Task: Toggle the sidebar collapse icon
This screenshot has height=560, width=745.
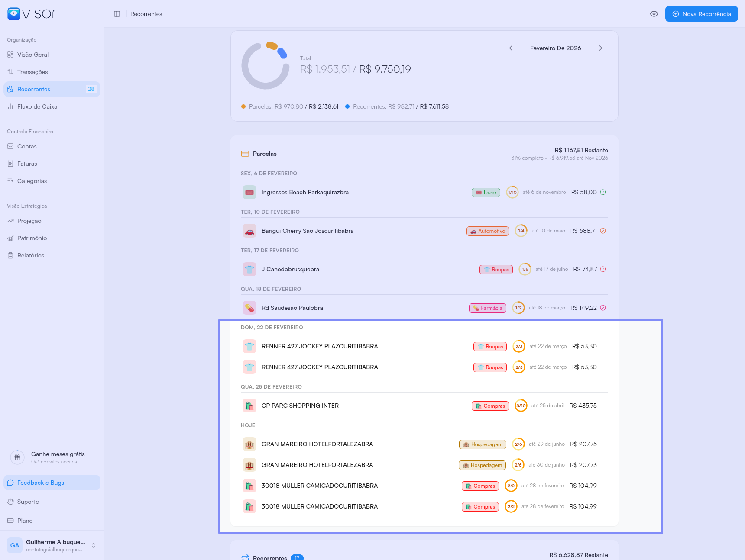Action: click(117, 14)
